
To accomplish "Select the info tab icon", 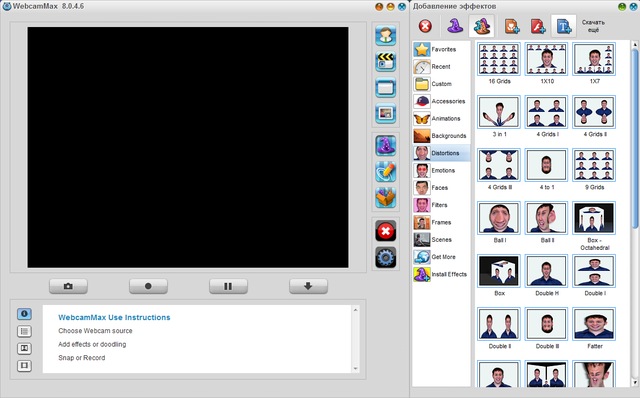I will point(24,314).
